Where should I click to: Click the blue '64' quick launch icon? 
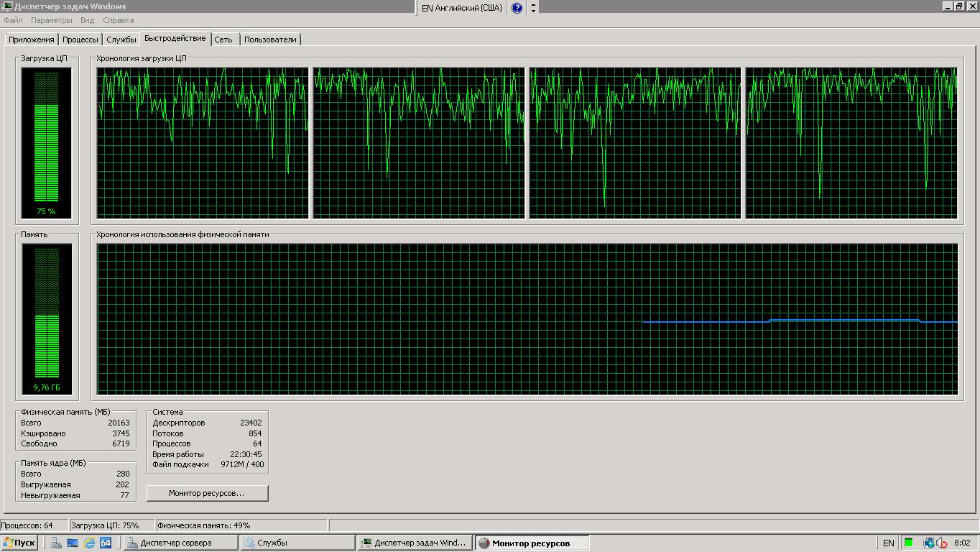106,543
